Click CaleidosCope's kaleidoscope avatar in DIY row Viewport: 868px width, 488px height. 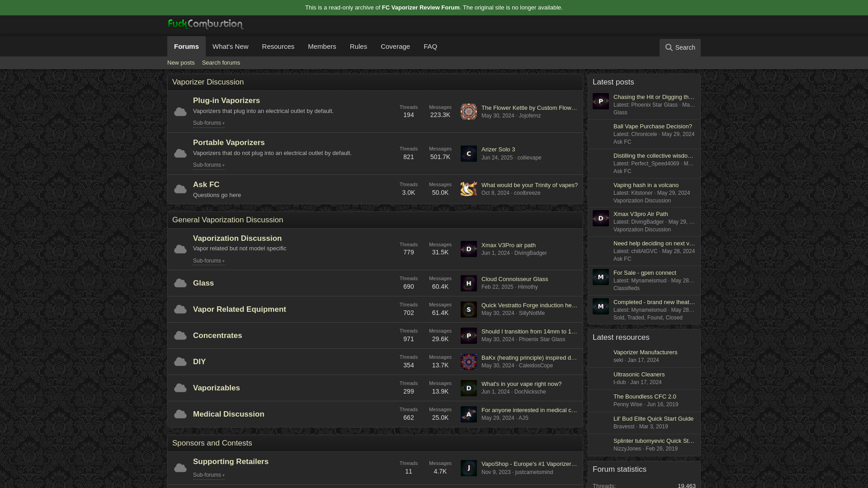point(468,362)
